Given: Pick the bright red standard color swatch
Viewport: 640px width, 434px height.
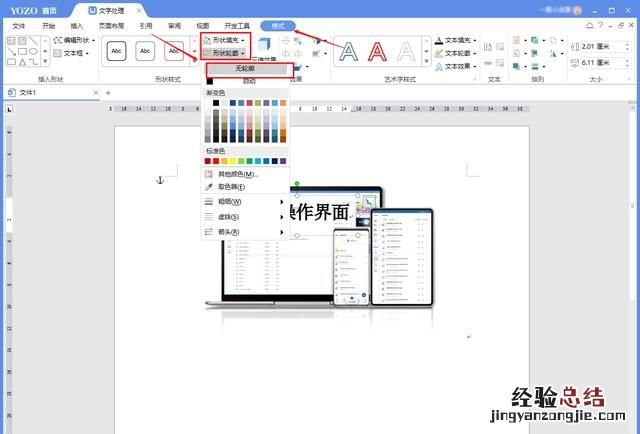Looking at the screenshot, I should point(216,161).
